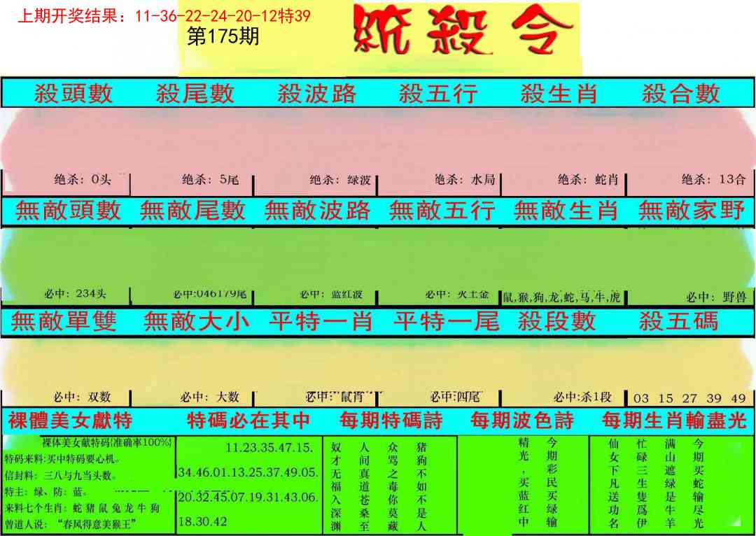This screenshot has width=756, height=536.
Task: Click the 绝杀: 绿波 cell
Action: 340,180
